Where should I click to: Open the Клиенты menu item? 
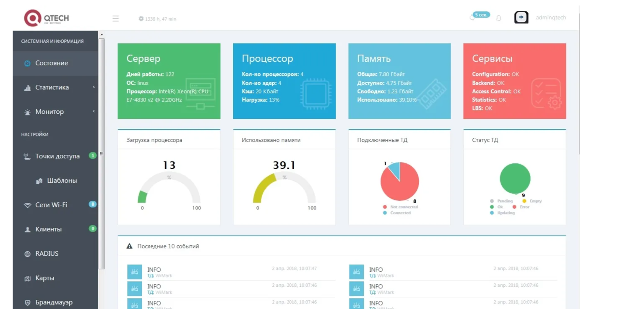tap(55, 229)
